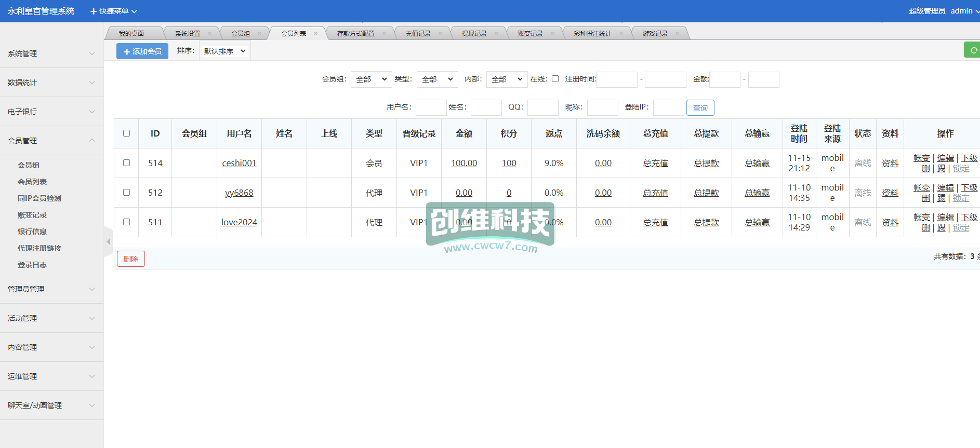This screenshot has height=448, width=980.
Task: Close the 会员列表 tab with its X
Action: pos(316,33)
